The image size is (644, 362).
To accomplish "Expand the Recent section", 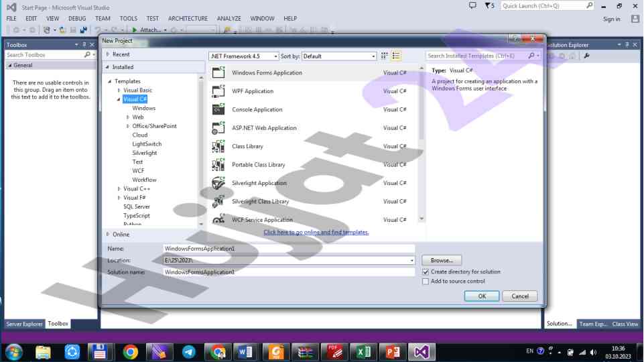I will pos(108,54).
